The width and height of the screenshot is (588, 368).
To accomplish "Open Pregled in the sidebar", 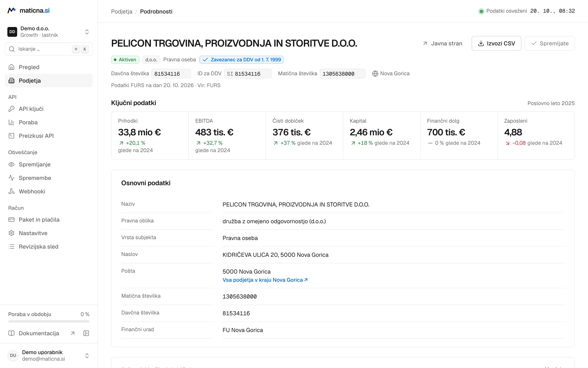I will click(x=49, y=67).
